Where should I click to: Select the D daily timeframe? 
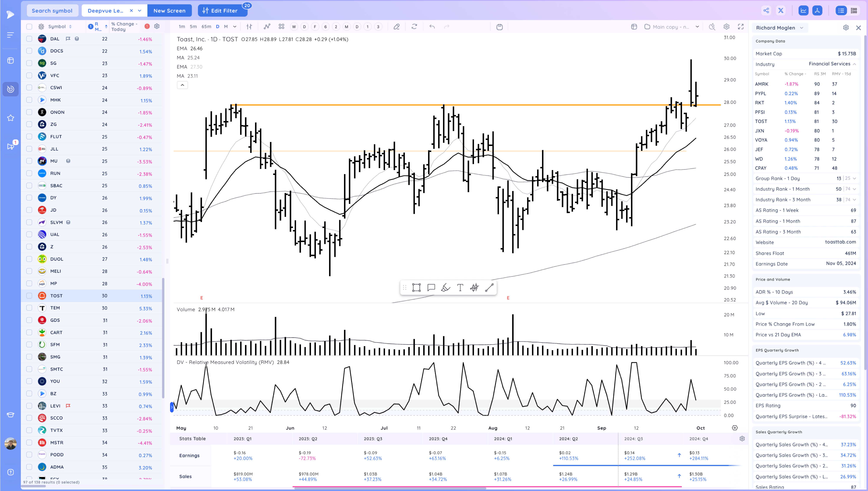click(x=218, y=27)
